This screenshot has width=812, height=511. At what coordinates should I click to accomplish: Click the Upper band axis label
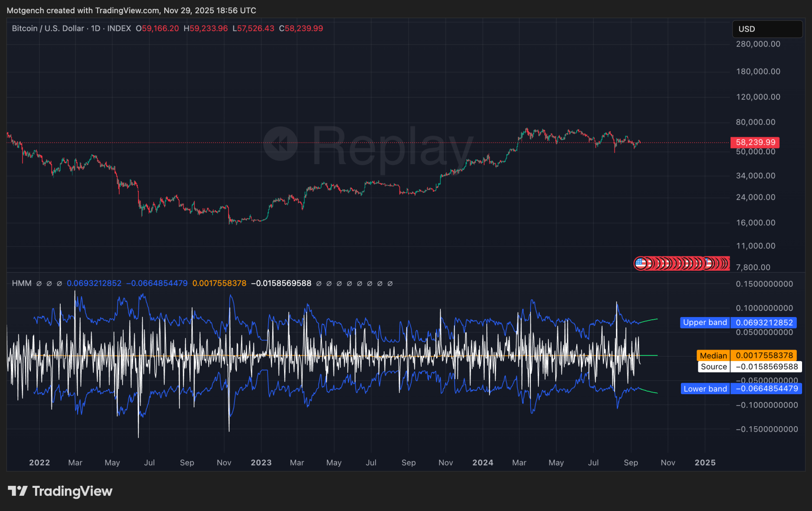click(705, 323)
